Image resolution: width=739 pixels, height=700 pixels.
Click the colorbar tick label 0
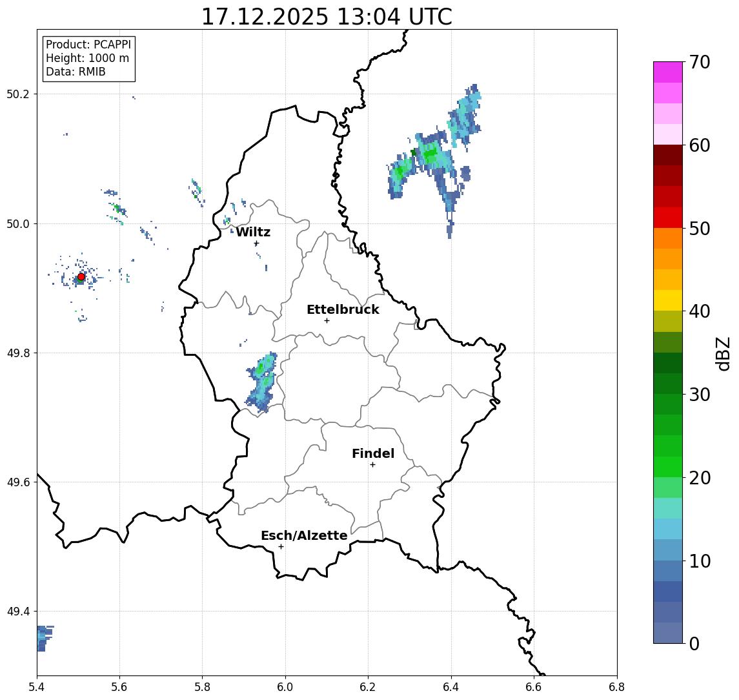pyautogui.click(x=694, y=643)
